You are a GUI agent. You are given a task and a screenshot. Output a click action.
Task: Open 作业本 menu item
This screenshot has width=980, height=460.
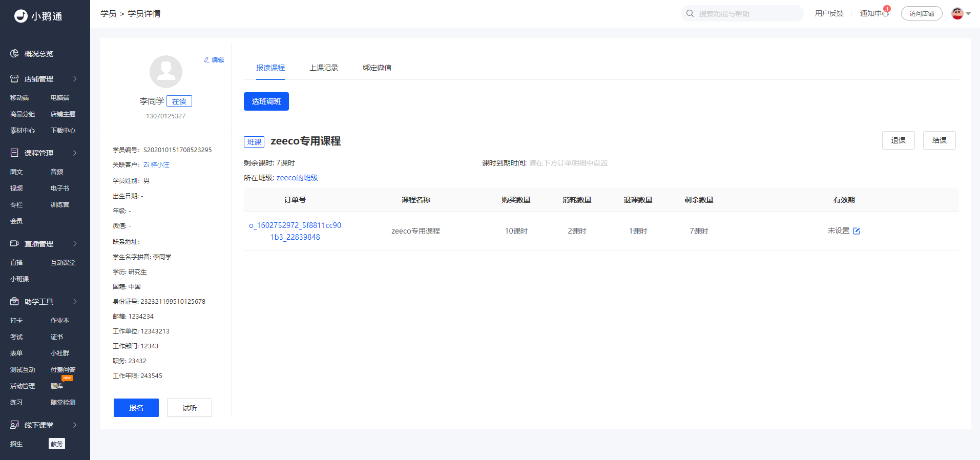[x=60, y=320]
